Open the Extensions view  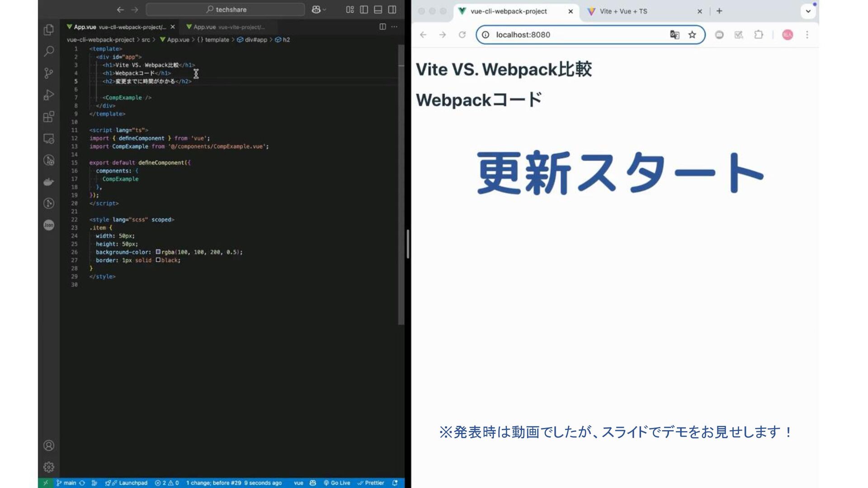point(49,117)
